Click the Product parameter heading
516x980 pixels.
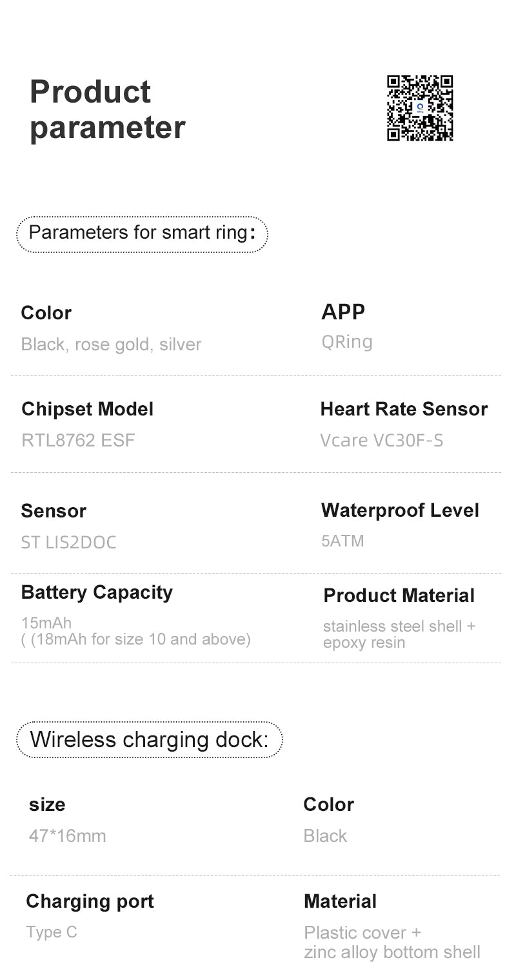point(107,109)
